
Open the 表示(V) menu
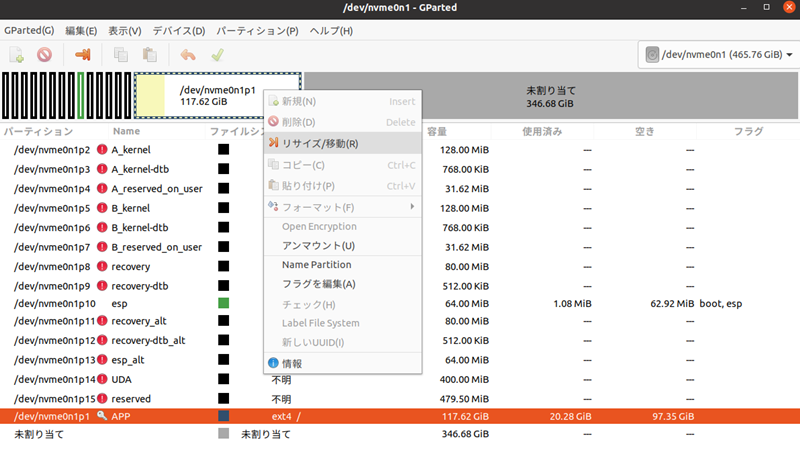[124, 31]
